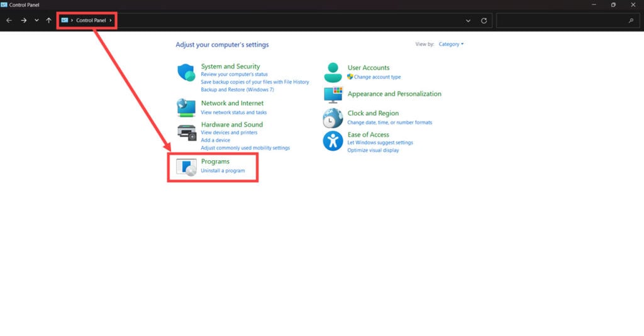Click Review your computer's status

coord(234,74)
